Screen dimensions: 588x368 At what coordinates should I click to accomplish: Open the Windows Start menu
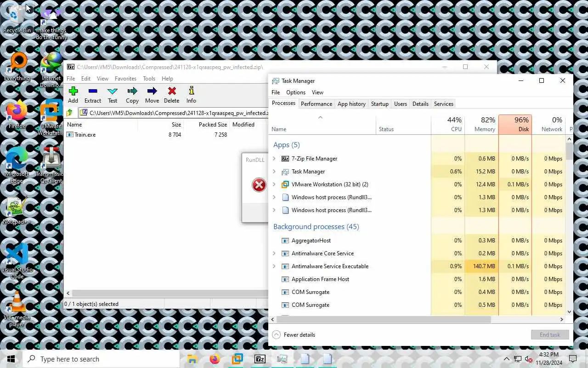(11, 359)
